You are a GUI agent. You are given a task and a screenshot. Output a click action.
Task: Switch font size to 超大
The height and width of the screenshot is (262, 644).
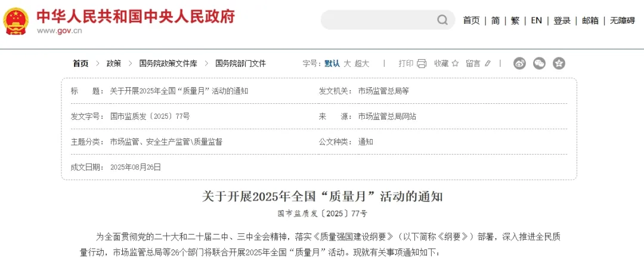pos(362,63)
